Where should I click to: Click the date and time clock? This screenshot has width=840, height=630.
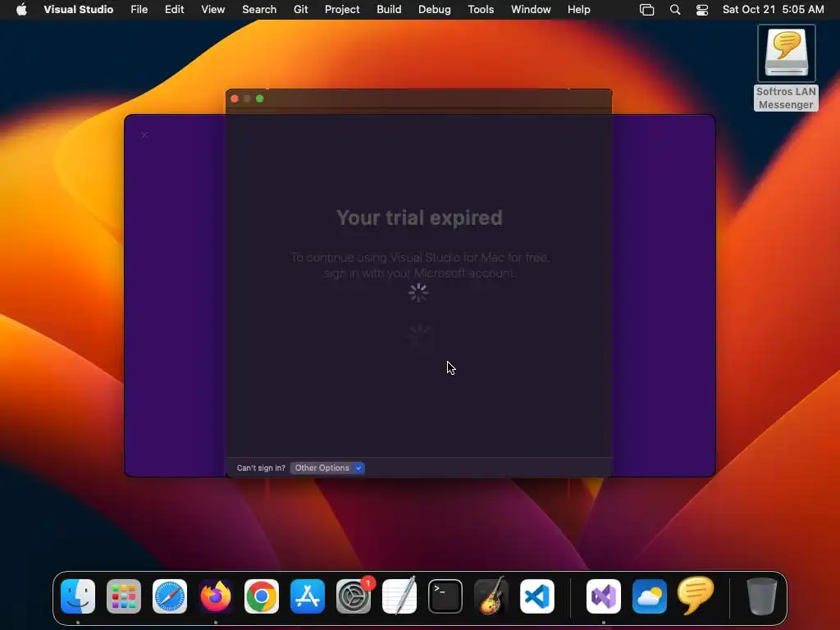tap(773, 9)
